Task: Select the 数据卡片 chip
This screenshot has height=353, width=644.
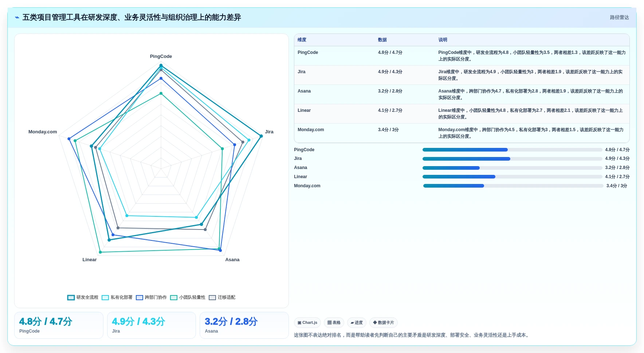Action: pyautogui.click(x=384, y=323)
